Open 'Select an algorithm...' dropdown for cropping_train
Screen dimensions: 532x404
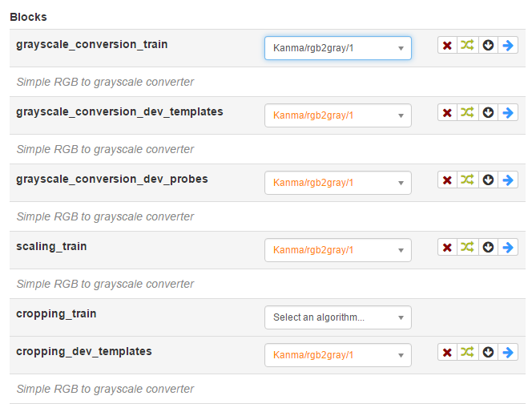point(338,317)
